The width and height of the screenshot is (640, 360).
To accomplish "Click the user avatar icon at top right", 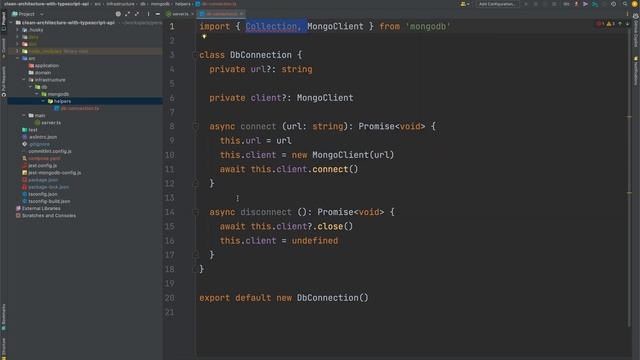I will pos(635,4).
